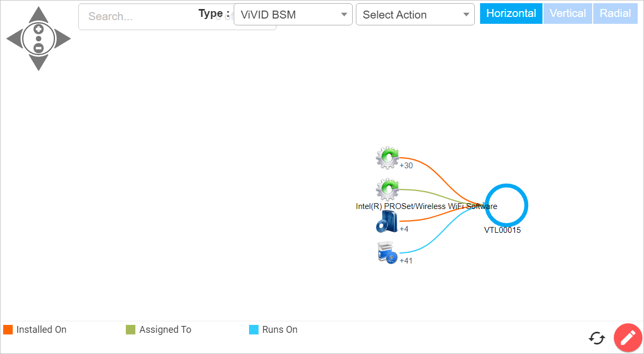Select the VTL00015 circle node
644x354 pixels.
point(506,206)
